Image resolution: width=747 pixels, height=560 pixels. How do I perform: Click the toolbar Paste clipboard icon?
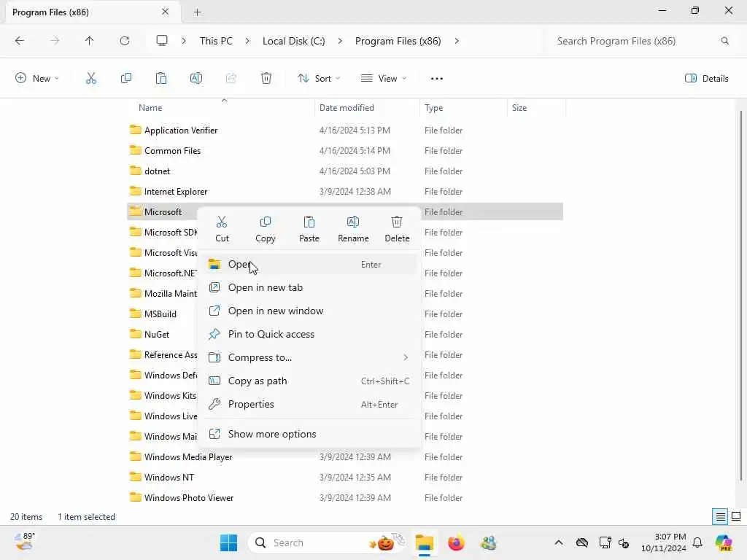pyautogui.click(x=161, y=79)
